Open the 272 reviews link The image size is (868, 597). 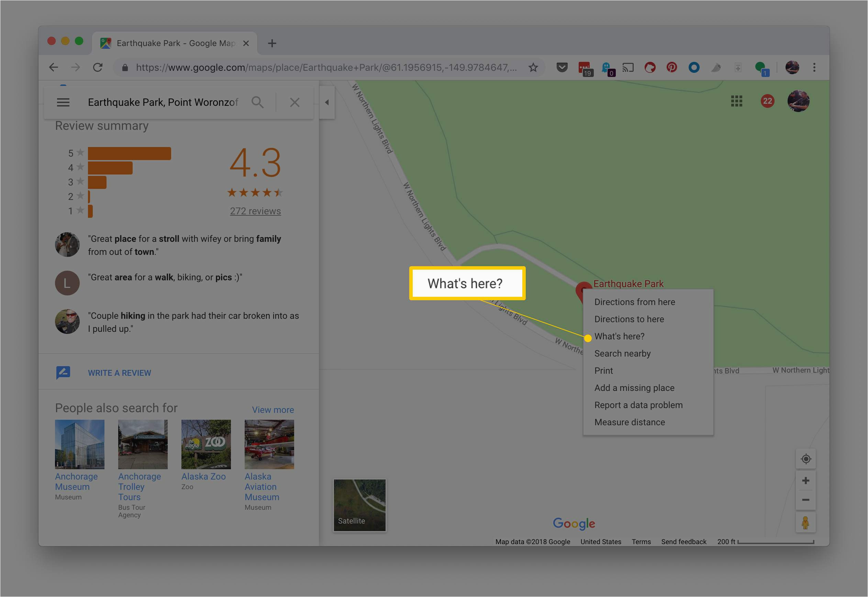pyautogui.click(x=255, y=211)
